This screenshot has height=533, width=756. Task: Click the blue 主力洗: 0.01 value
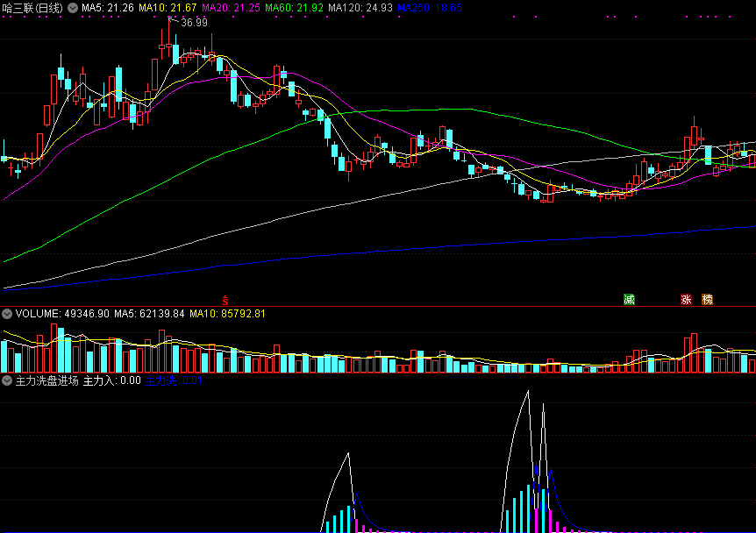(x=174, y=380)
